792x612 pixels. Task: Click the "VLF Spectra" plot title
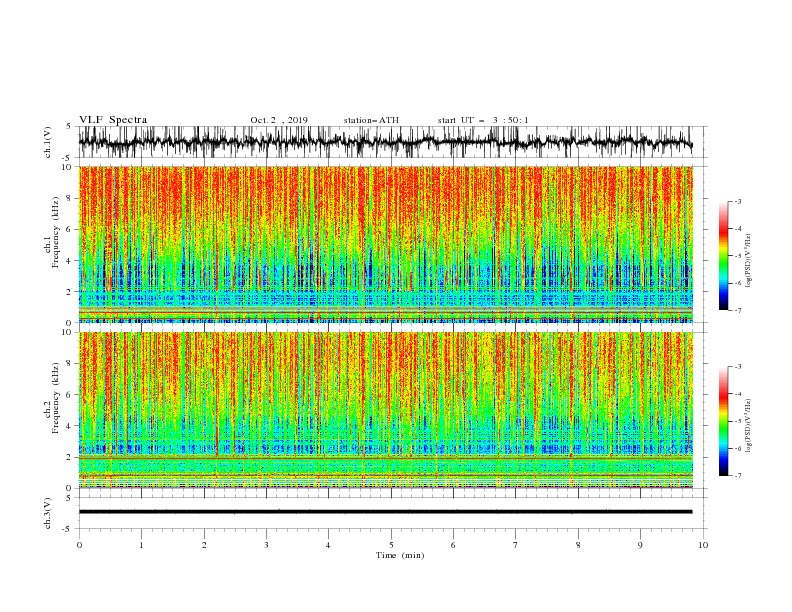coord(113,120)
